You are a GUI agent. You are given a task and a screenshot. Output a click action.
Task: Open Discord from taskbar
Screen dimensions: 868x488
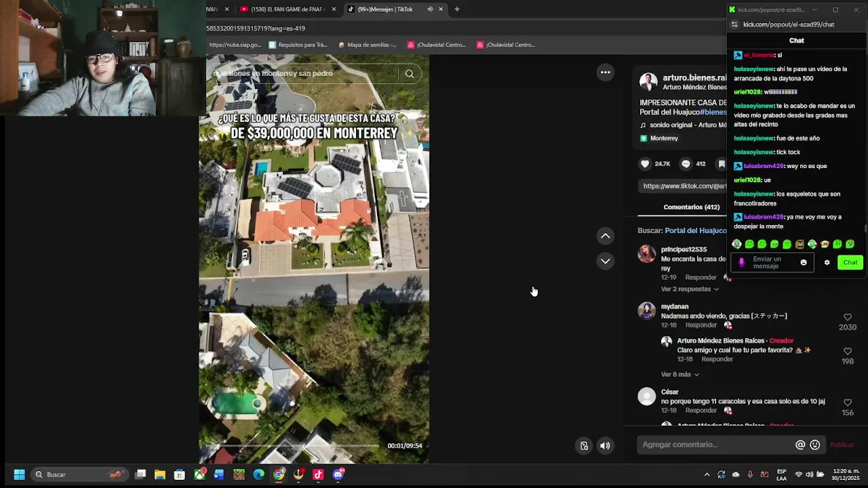[x=338, y=474]
